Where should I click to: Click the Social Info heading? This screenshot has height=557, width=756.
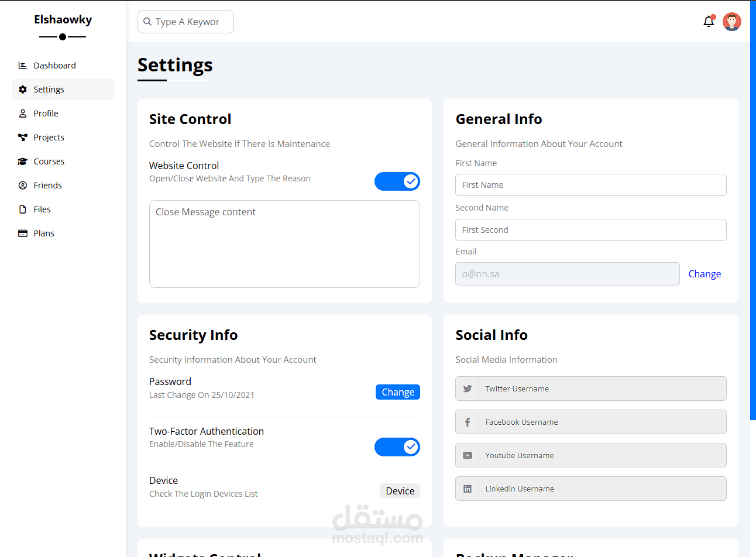click(492, 335)
